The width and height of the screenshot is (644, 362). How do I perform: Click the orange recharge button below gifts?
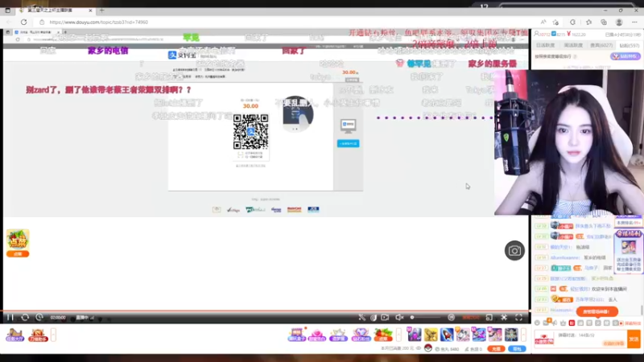(x=496, y=349)
